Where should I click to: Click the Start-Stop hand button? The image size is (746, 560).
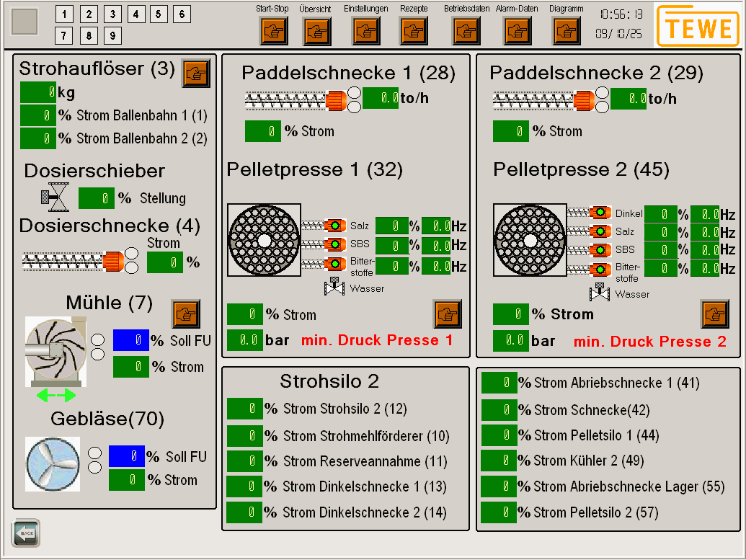coord(273,31)
